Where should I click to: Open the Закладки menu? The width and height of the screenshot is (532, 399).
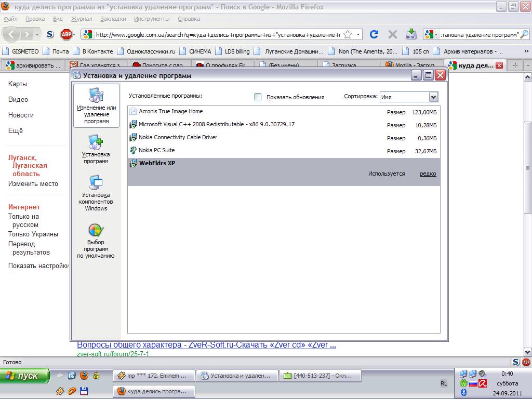[113, 19]
